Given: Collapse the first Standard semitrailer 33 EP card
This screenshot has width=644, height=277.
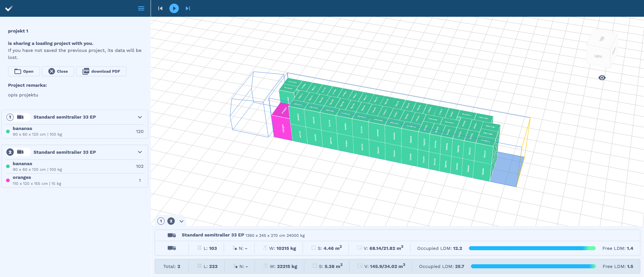Looking at the screenshot, I should [140, 117].
